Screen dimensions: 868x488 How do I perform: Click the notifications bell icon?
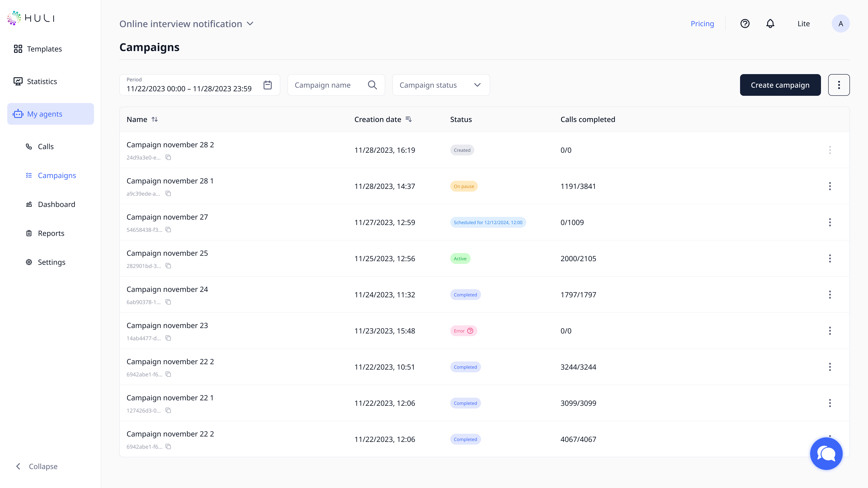770,24
